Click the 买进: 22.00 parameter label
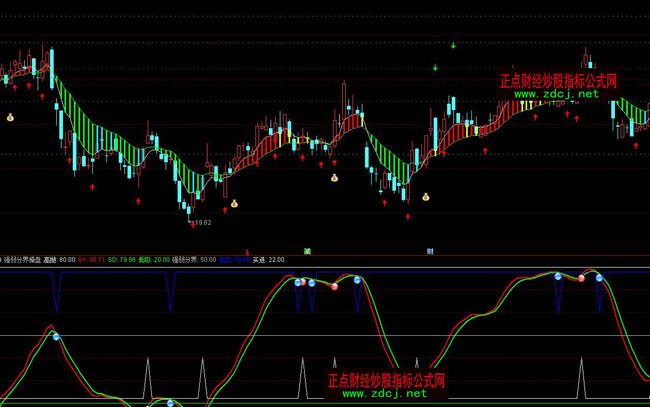This screenshot has width=650, height=407. (269, 259)
